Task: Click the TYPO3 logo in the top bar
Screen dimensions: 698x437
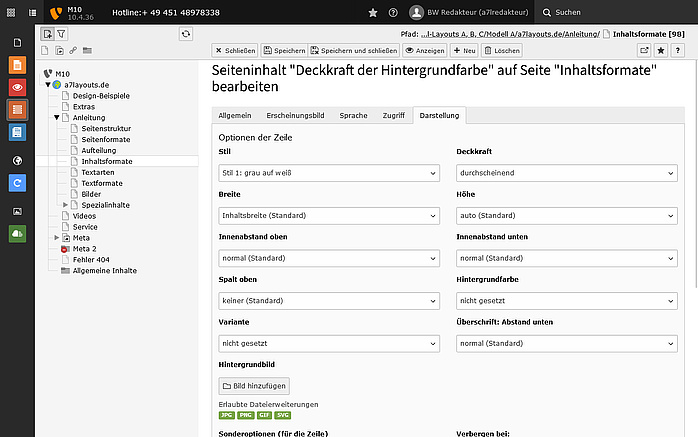Action: tap(56, 13)
